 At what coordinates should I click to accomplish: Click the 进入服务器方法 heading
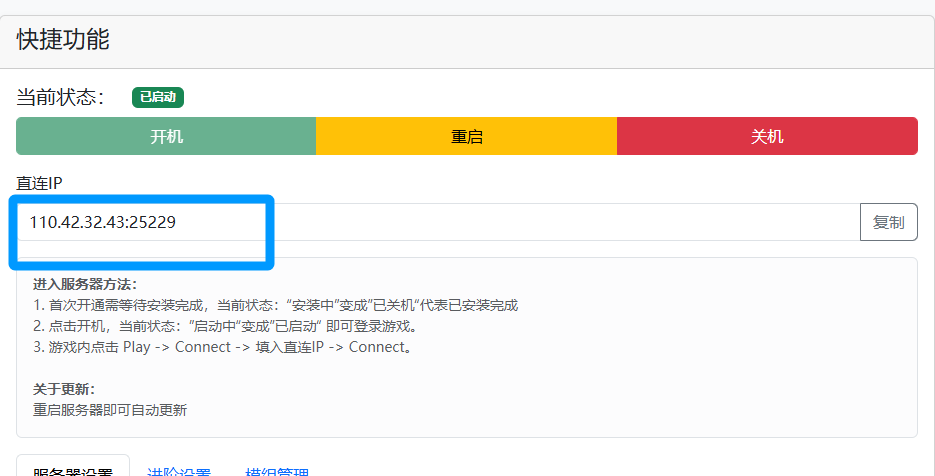coord(85,284)
